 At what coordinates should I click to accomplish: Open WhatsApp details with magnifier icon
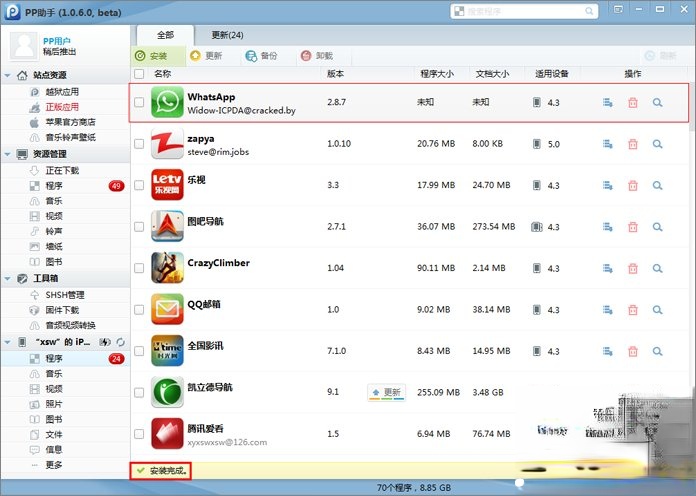[657, 103]
